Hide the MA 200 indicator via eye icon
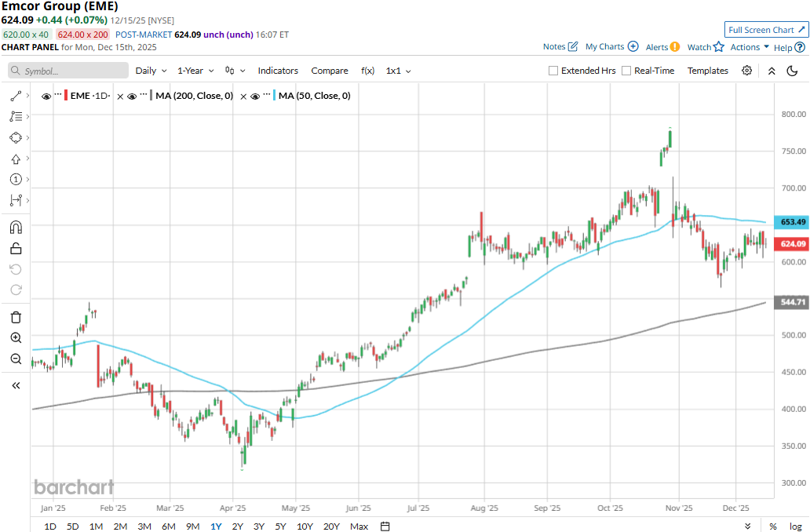The height and width of the screenshot is (532, 810). click(x=133, y=96)
